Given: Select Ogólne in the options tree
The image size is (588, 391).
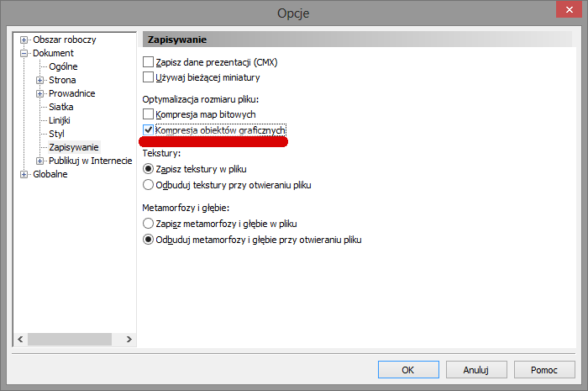Looking at the screenshot, I should (64, 67).
